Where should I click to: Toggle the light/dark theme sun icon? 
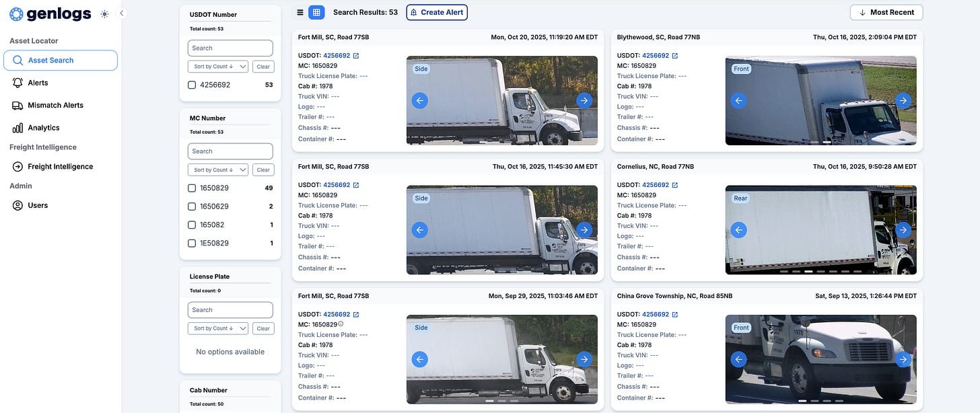pyautogui.click(x=104, y=13)
